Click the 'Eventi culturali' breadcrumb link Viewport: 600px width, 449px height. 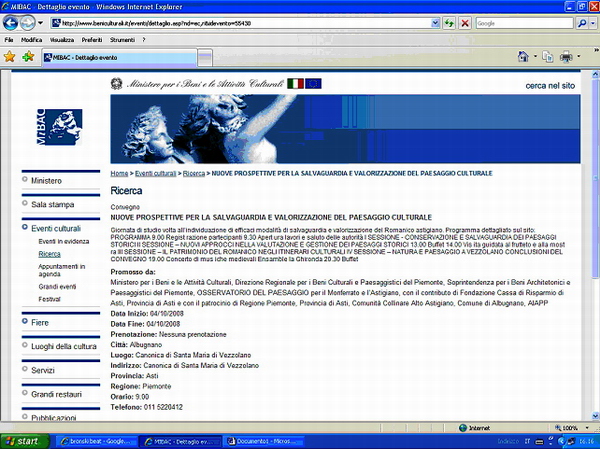coord(155,173)
